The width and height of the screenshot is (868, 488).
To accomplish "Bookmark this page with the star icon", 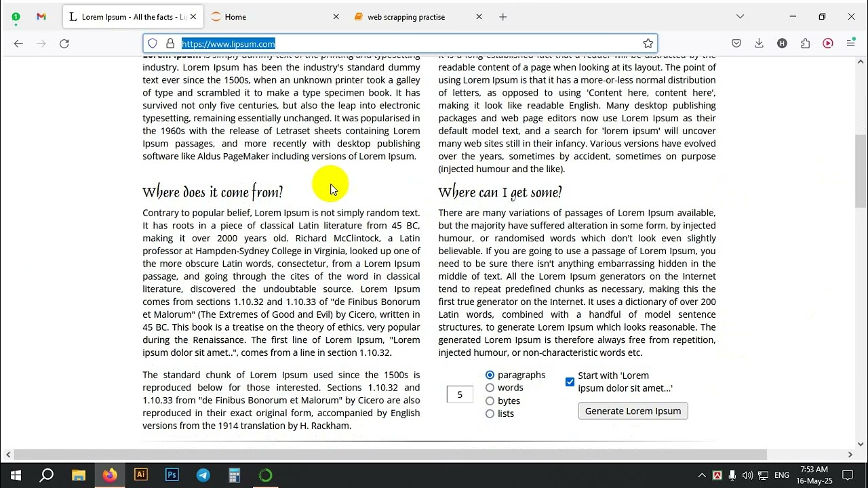I will tap(648, 43).
